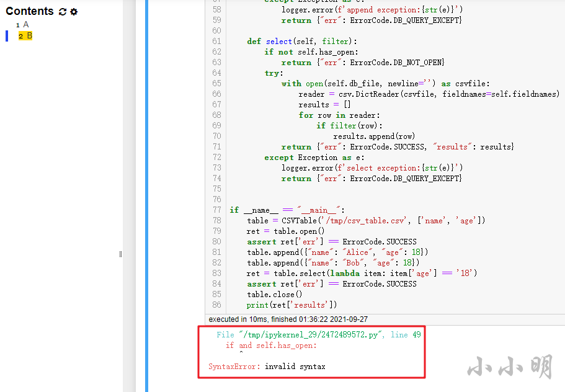
Task: Grab the sidebar splitter handle
Action: 120,254
